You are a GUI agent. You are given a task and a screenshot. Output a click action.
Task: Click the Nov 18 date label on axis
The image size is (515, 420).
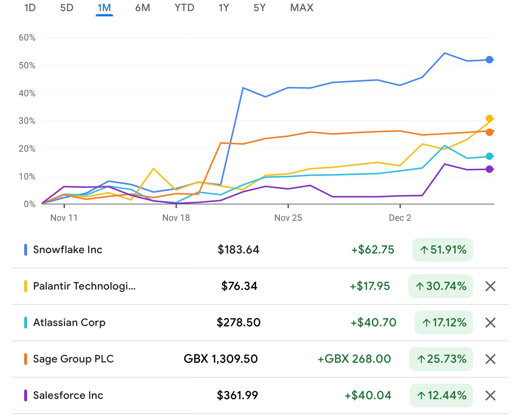point(176,218)
